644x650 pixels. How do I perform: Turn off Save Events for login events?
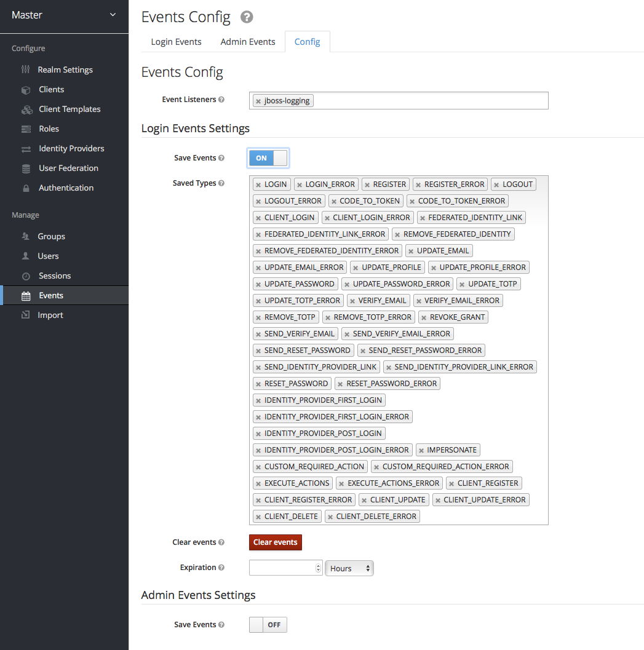pyautogui.click(x=268, y=158)
